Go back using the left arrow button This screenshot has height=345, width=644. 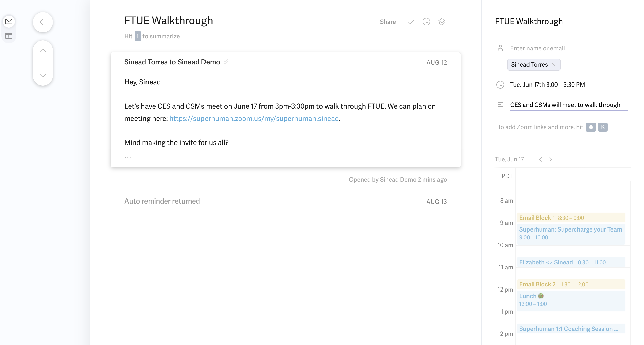coord(43,22)
